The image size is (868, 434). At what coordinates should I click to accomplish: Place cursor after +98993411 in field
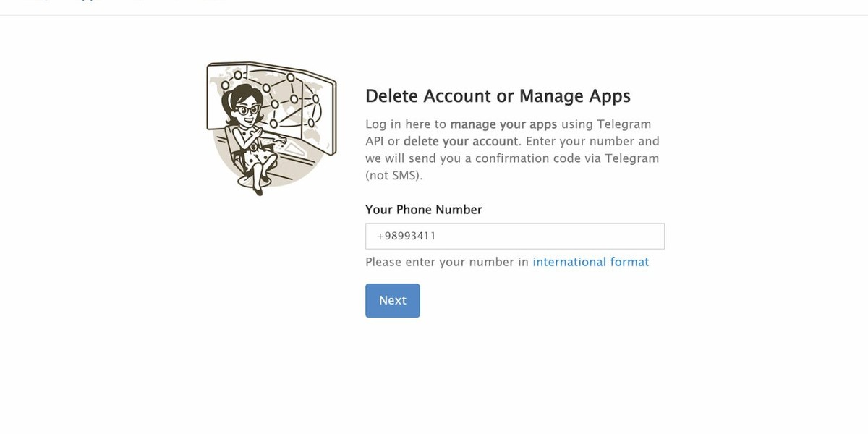pos(437,236)
